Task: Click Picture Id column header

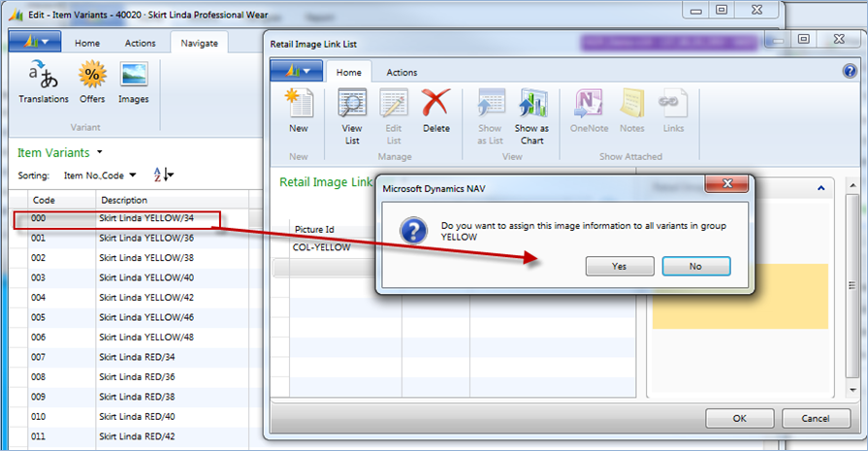Action: pyautogui.click(x=314, y=229)
